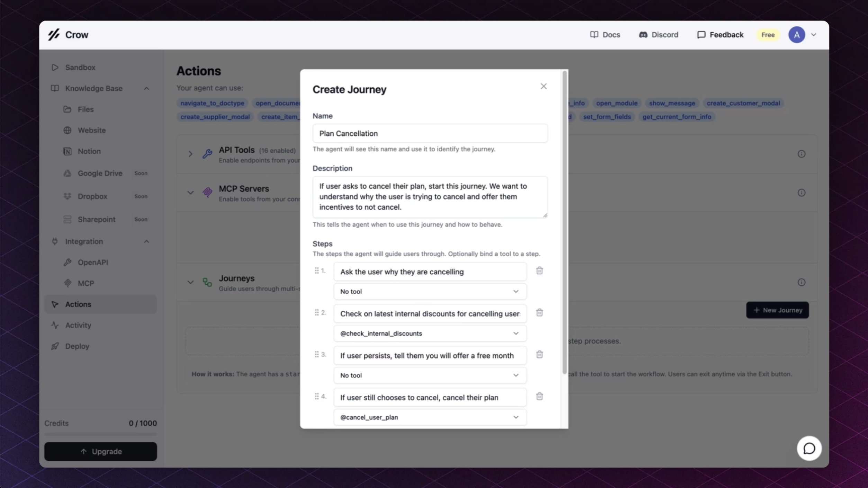Click the Create Journey dialog scrollbar
Viewport: 868px width, 488px height.
tap(564, 222)
